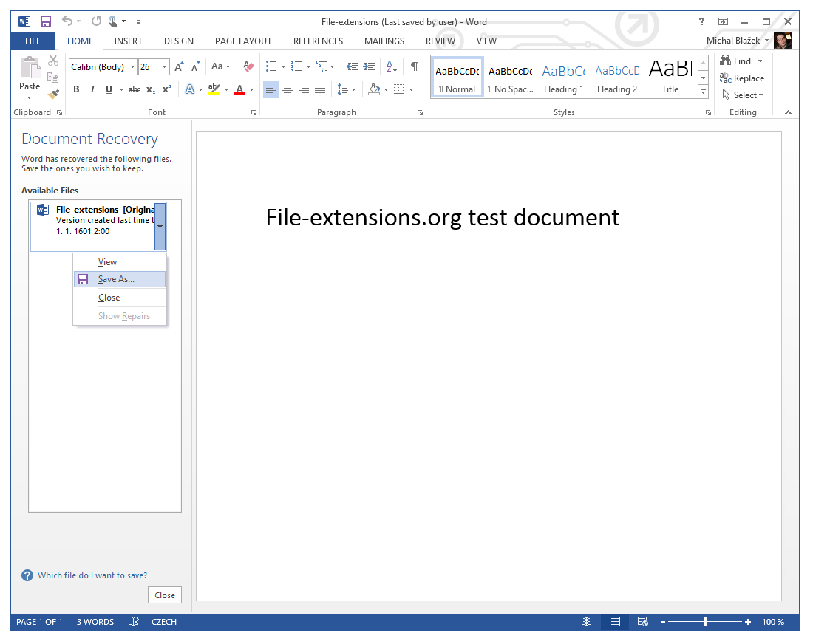
Task: Toggle Underline formatting
Action: (x=109, y=89)
